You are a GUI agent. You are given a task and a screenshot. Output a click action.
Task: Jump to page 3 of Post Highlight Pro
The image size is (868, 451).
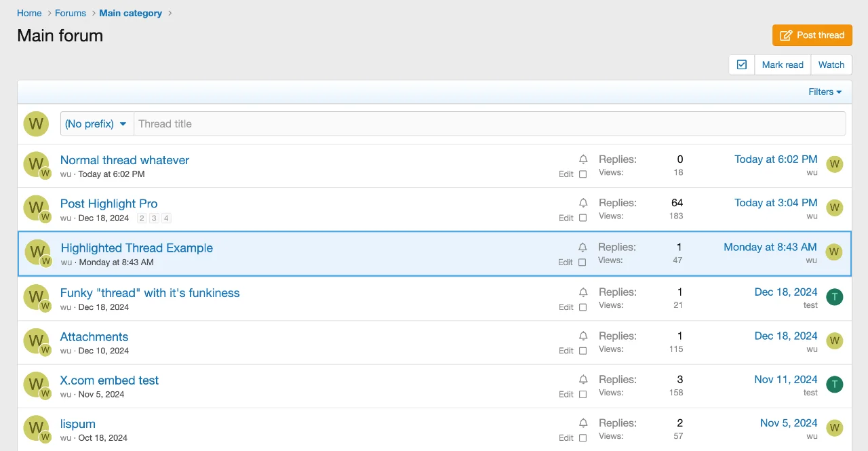click(154, 218)
